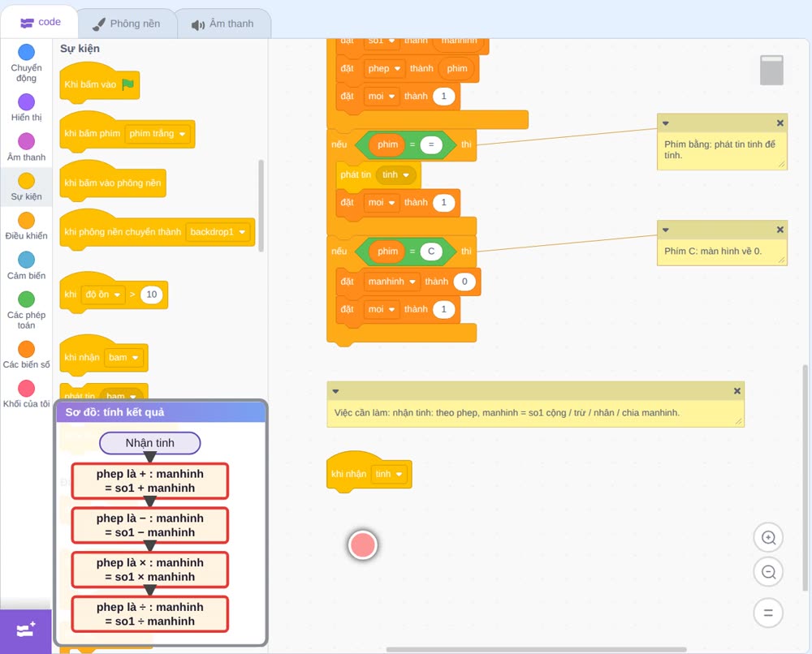This screenshot has width=812, height=654.
Task: Open the Các biến số category
Action: coord(26,355)
